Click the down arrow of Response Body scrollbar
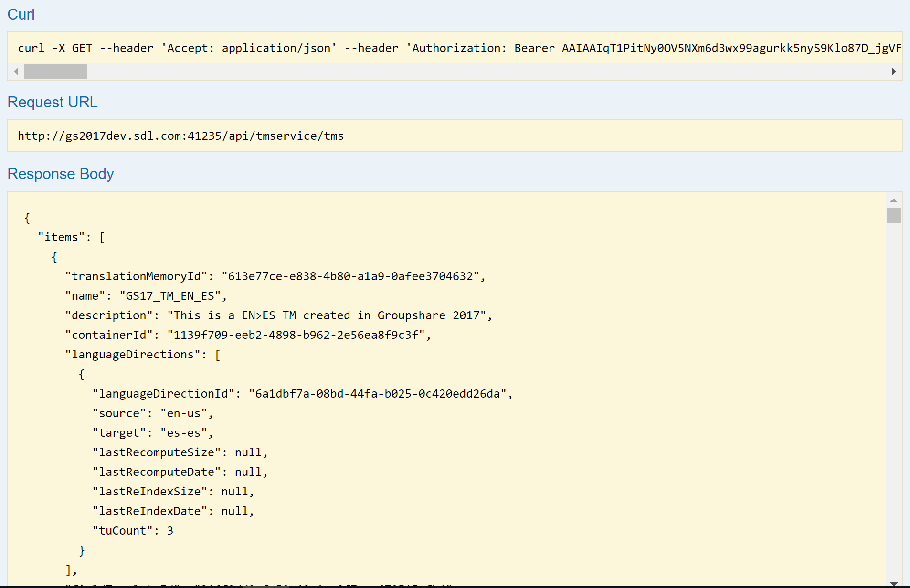 pyautogui.click(x=893, y=583)
